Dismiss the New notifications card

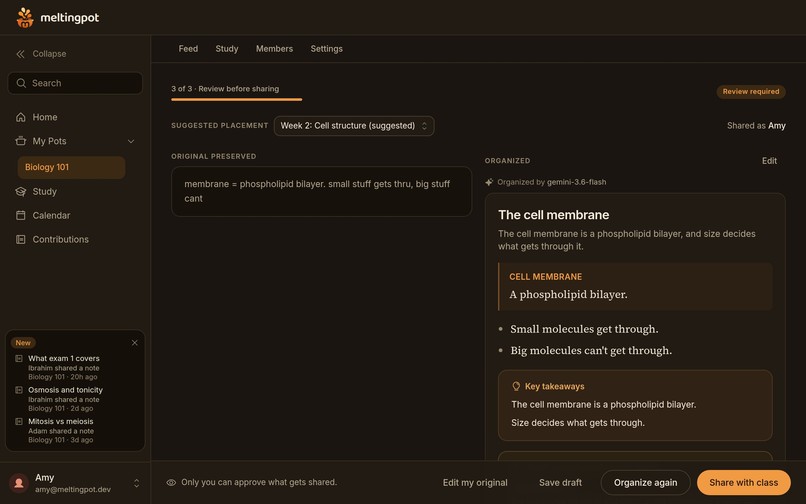(x=135, y=343)
